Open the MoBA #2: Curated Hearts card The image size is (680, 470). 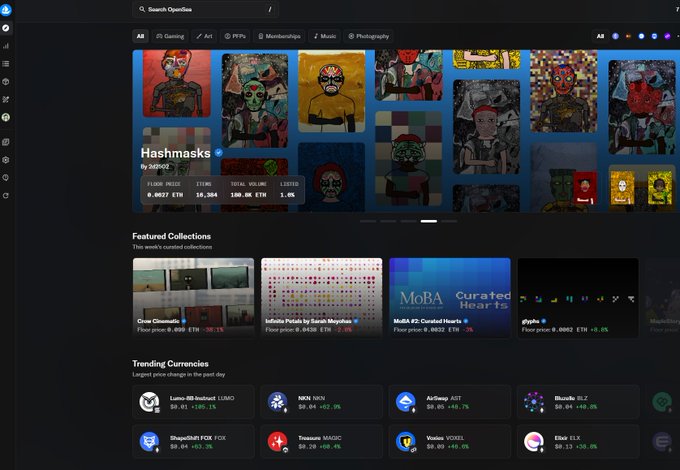tap(449, 296)
